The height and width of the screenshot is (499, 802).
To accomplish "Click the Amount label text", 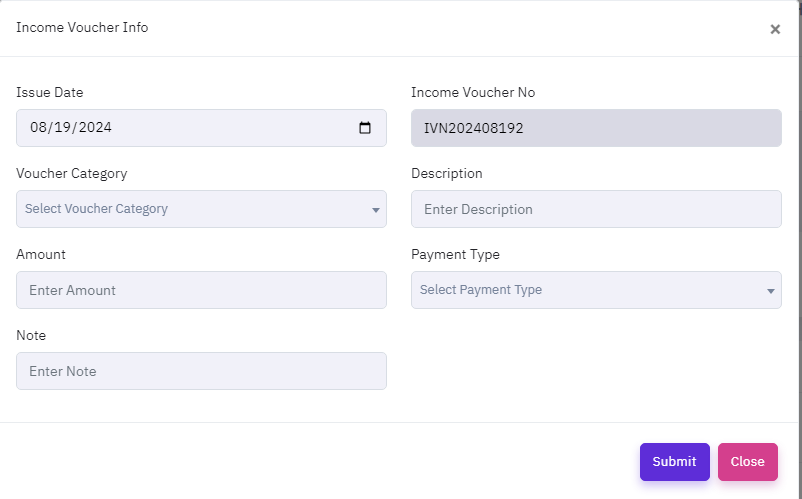I will (x=41, y=254).
